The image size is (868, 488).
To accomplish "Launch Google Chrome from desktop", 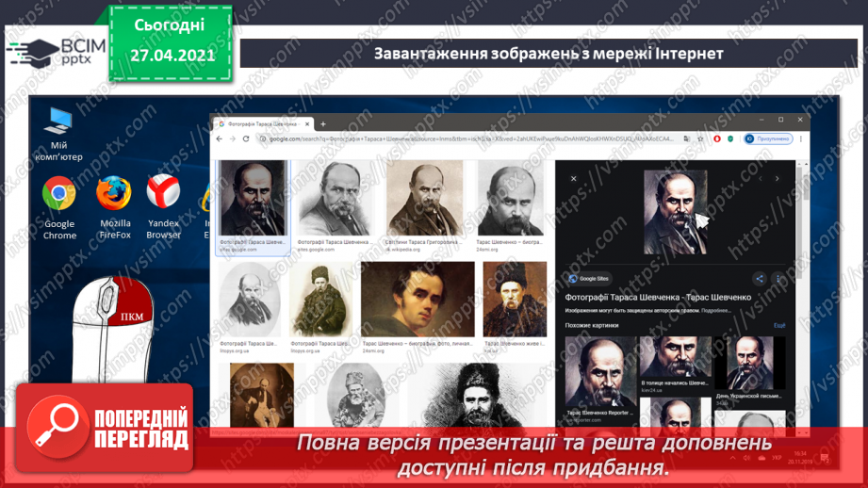I will [x=59, y=208].
